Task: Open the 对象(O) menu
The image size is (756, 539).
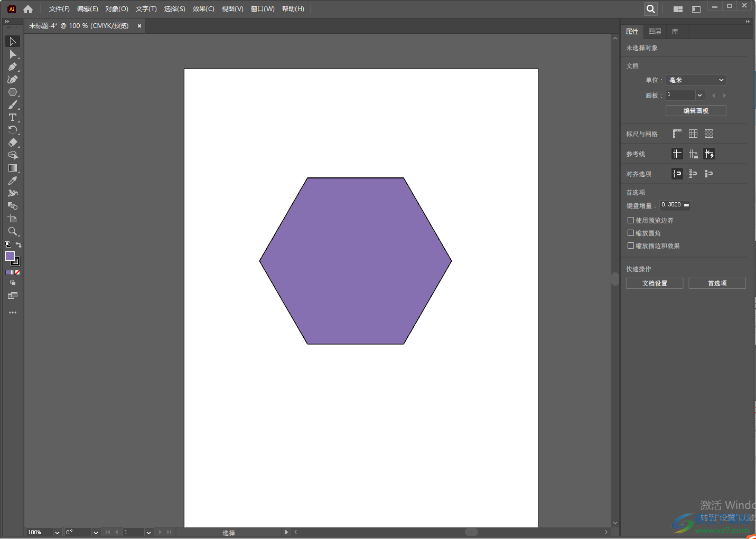Action: 117,9
